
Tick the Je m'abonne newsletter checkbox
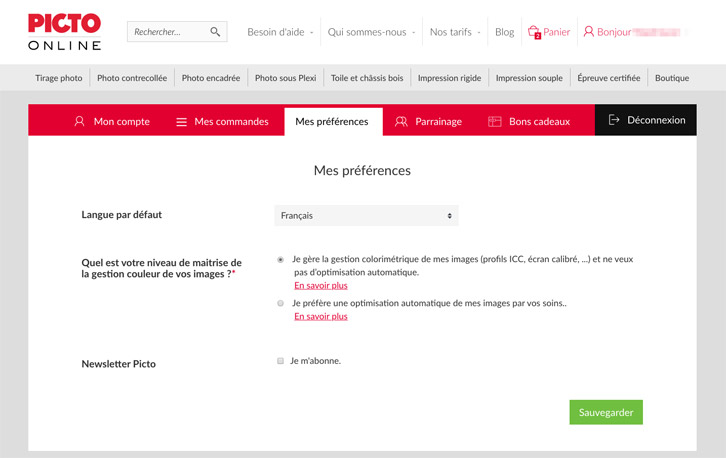pyautogui.click(x=281, y=361)
